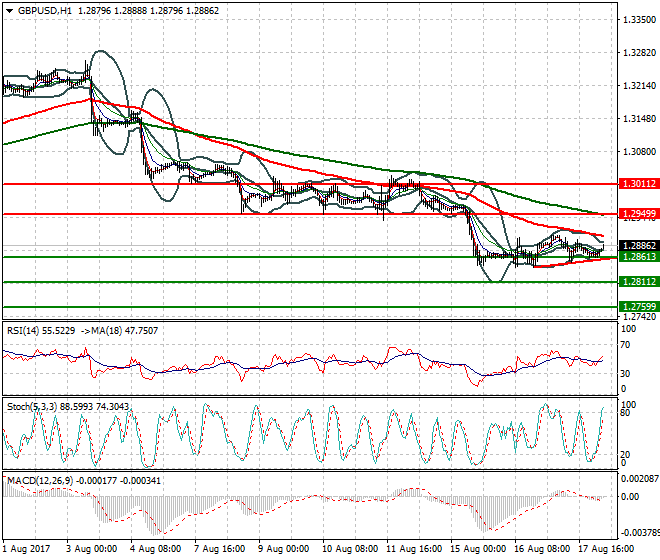Click the MACD scale value 0.00
The height and width of the screenshot is (560, 660).
coord(630,497)
